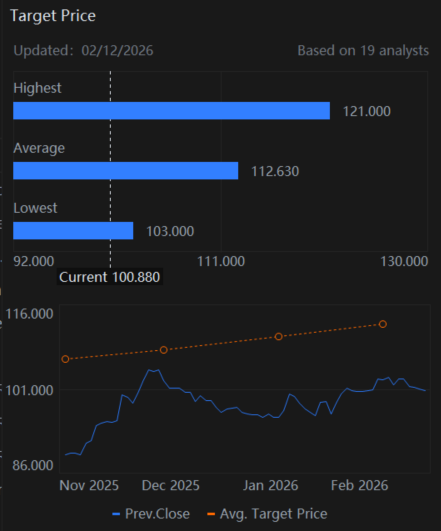Select the Dec 2025 target price marker
Viewport: 441px width, 531px height.
[164, 350]
